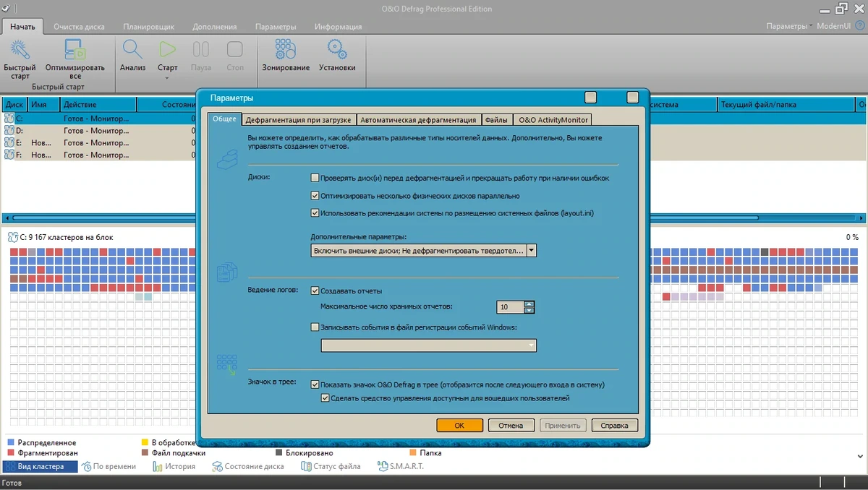Click the blue Распределенное legend swatch

[x=11, y=442]
